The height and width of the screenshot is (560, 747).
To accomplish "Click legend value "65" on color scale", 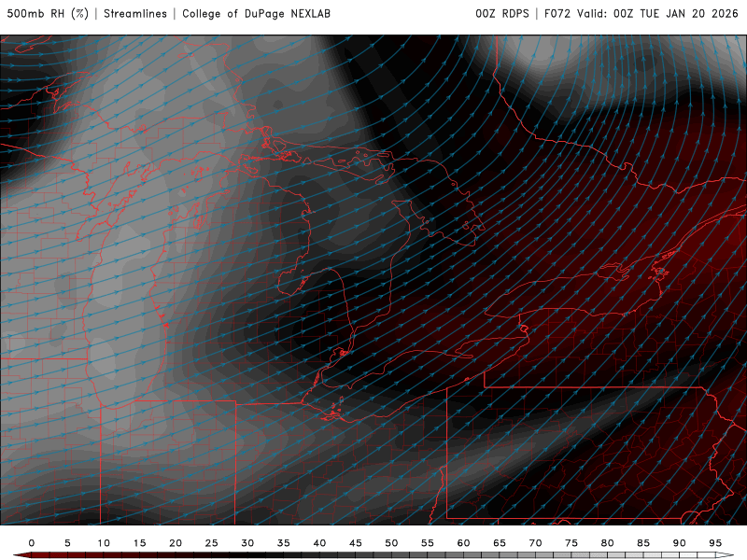I will (x=500, y=543).
